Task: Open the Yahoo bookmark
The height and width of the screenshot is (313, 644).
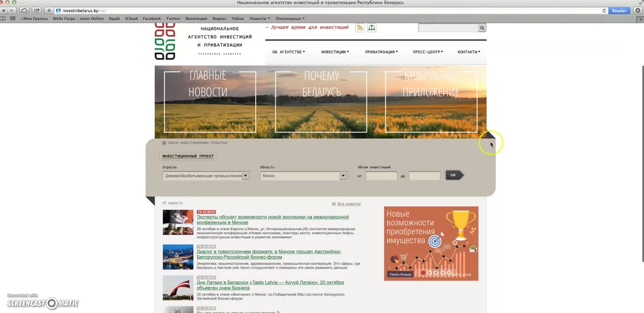Action: tap(237, 19)
